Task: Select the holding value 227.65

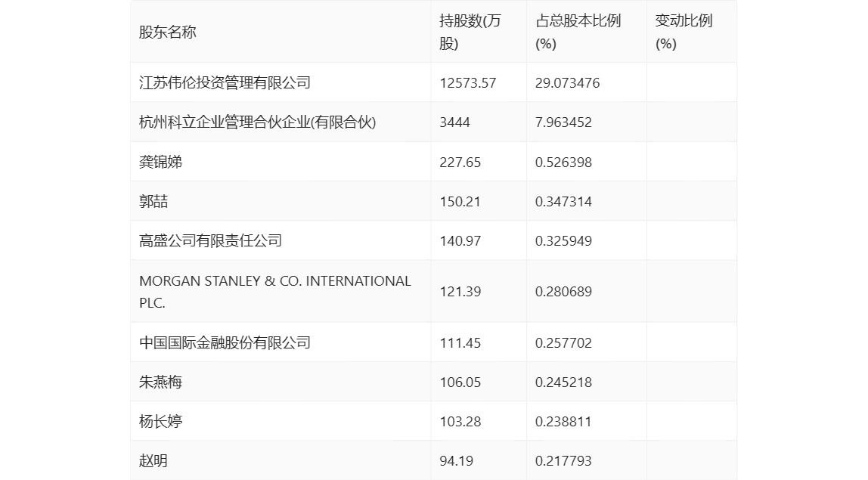Action: (x=460, y=163)
